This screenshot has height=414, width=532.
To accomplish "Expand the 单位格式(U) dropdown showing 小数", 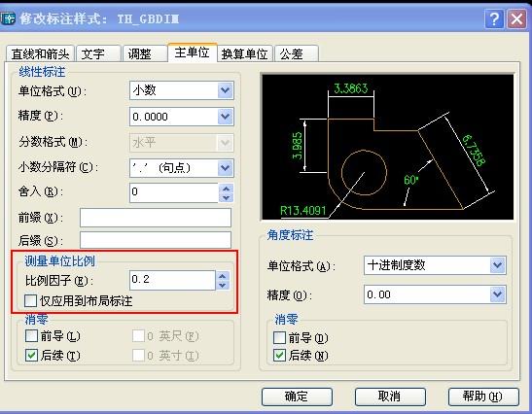I will pos(226,90).
